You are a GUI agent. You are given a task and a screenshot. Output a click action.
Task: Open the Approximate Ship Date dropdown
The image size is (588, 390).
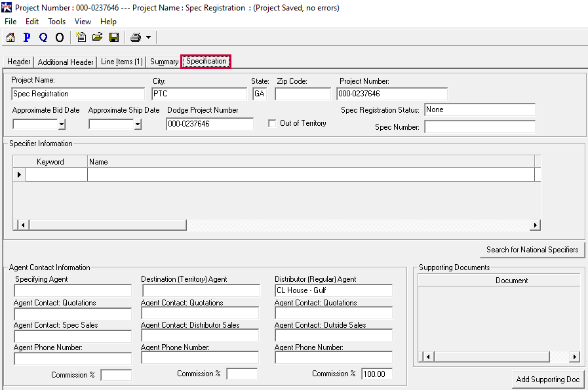[138, 124]
